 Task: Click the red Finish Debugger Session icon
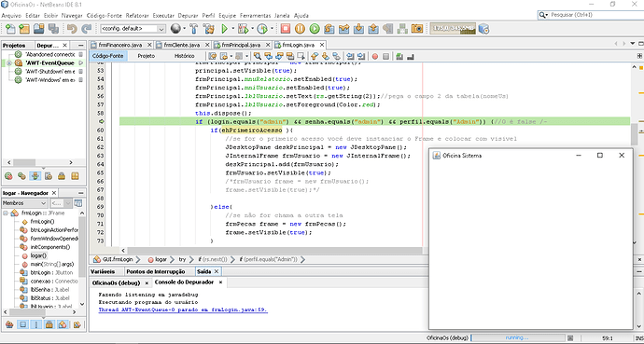click(x=286, y=29)
